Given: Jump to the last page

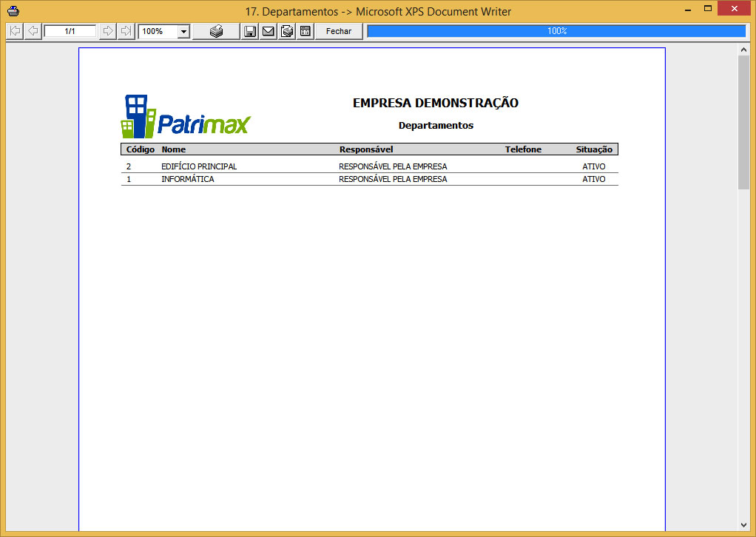Looking at the screenshot, I should pyautogui.click(x=126, y=31).
